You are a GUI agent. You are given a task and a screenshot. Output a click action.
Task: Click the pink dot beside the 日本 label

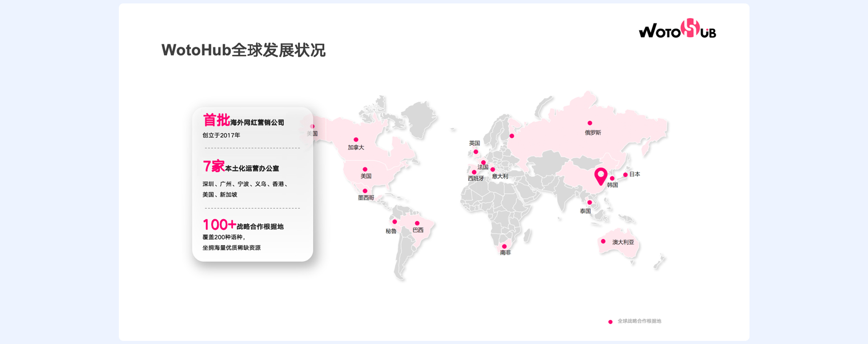tap(626, 175)
